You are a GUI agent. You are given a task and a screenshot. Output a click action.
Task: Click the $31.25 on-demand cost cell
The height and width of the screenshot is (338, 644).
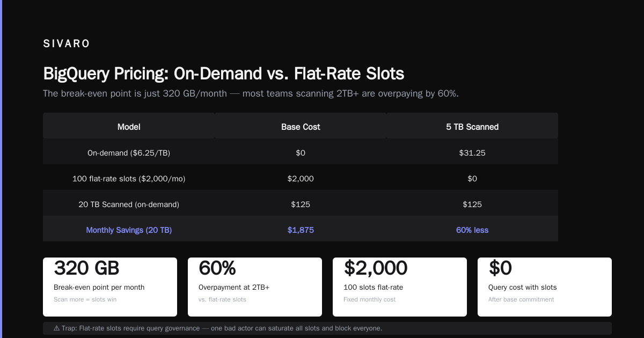coord(472,153)
